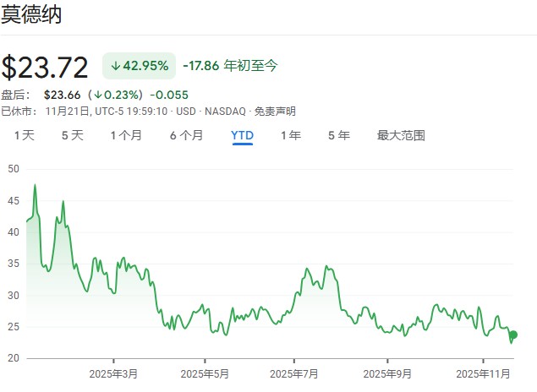Click the after-hours price $23.66
537x392 pixels.
pos(62,95)
